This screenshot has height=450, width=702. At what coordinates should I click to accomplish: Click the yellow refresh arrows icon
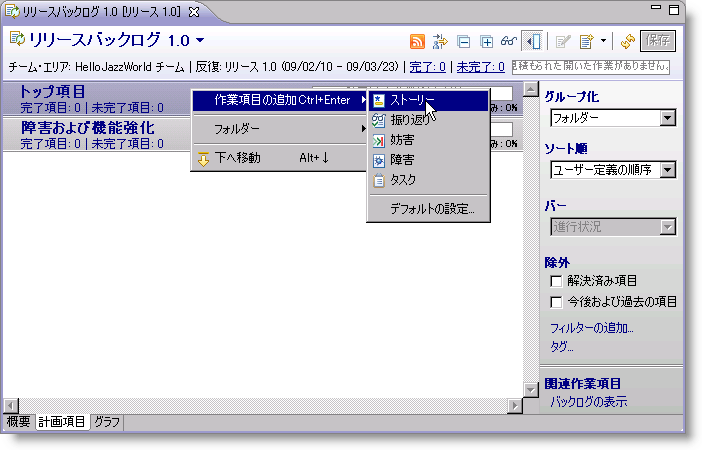tap(628, 41)
